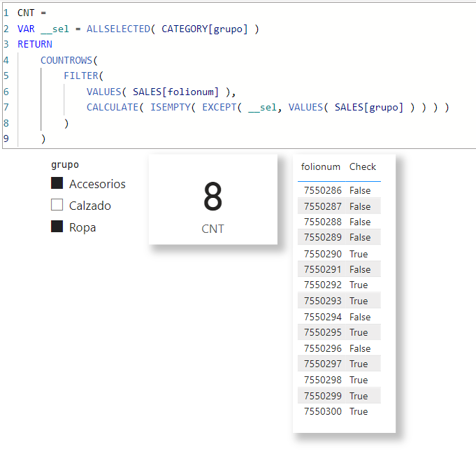Click the Check value for row 7550294
The height and width of the screenshot is (463, 476).
click(x=360, y=317)
